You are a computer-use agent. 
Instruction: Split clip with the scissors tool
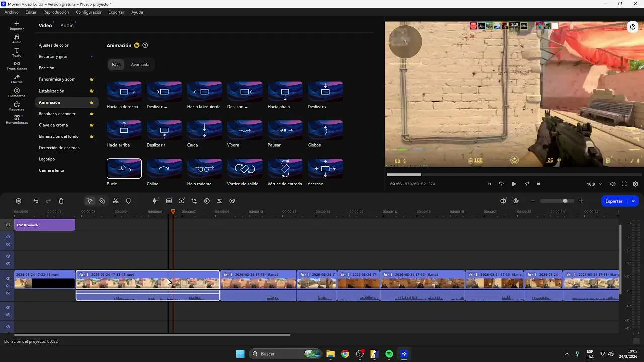[x=116, y=201]
